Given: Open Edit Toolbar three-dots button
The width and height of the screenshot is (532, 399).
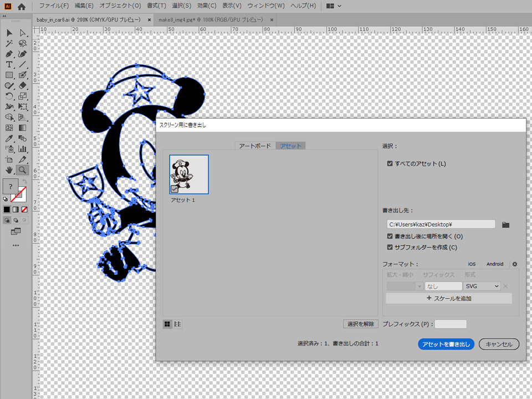Looking at the screenshot, I should (x=16, y=245).
